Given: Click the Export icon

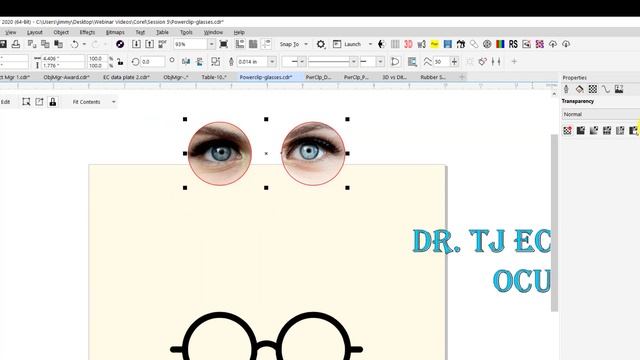Looking at the screenshot, I should pyautogui.click(x=149, y=44).
